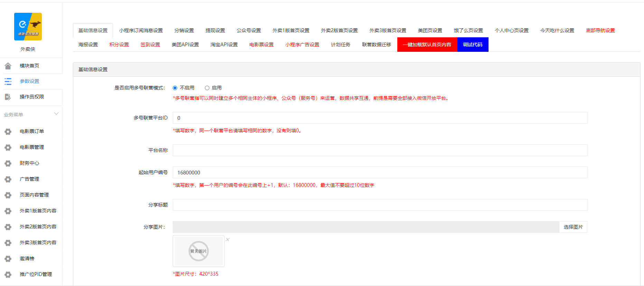Click the gear icon beside 广告管理
This screenshot has height=286, width=644.
point(8,179)
